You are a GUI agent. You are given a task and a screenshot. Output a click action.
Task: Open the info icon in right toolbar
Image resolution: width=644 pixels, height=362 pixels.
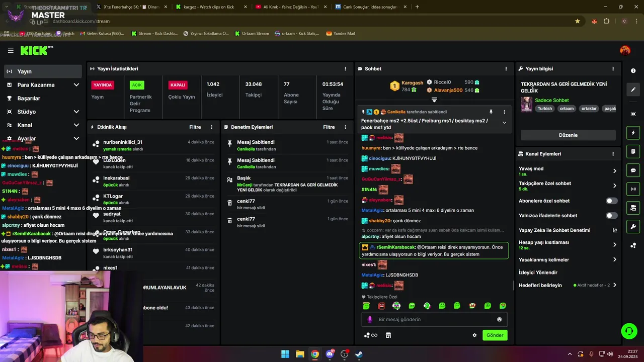633,71
